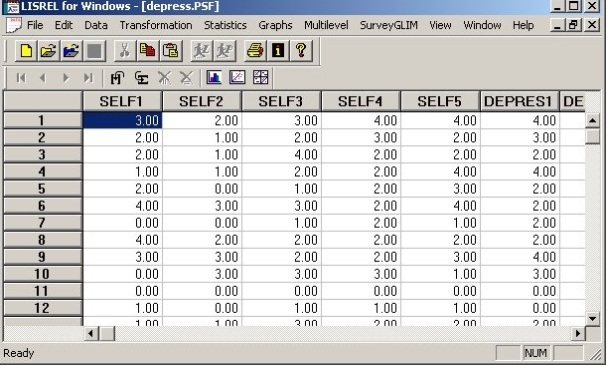Jump to last record arrow

88,78
